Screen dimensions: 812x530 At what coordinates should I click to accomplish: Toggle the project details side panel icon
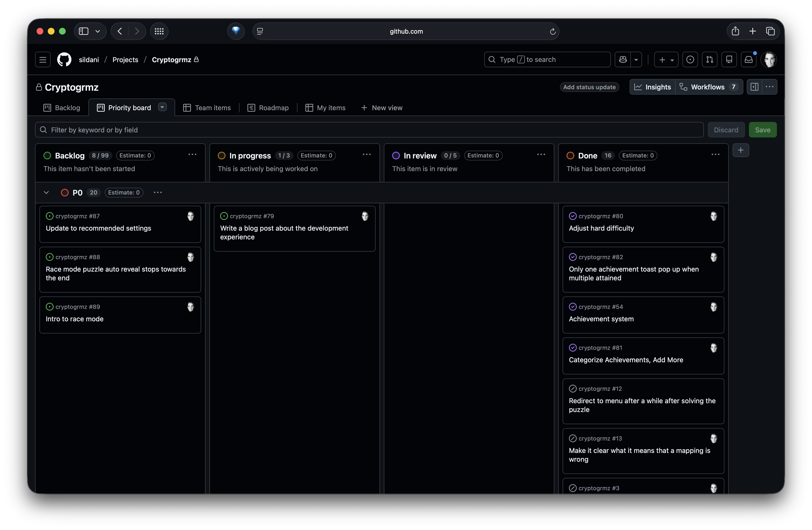tap(754, 87)
